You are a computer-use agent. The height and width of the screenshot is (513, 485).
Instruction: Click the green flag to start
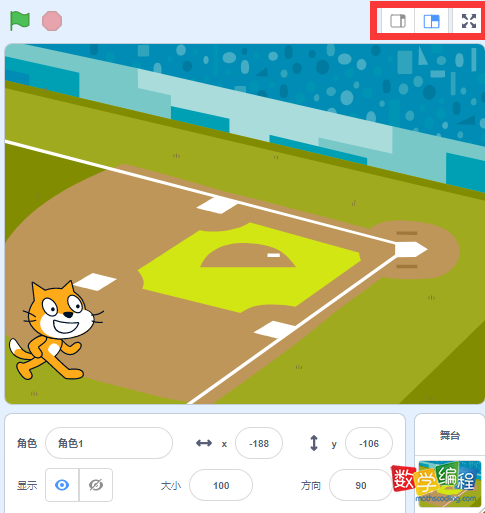click(x=20, y=21)
